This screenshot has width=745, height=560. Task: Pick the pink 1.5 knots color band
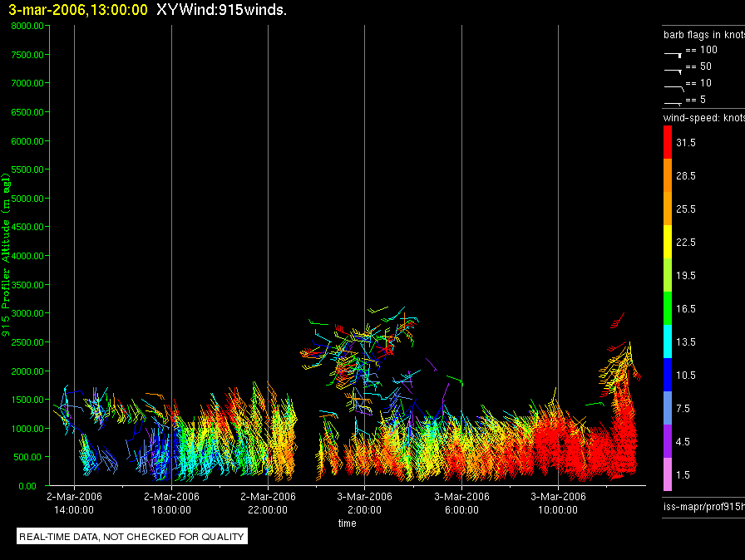point(668,474)
